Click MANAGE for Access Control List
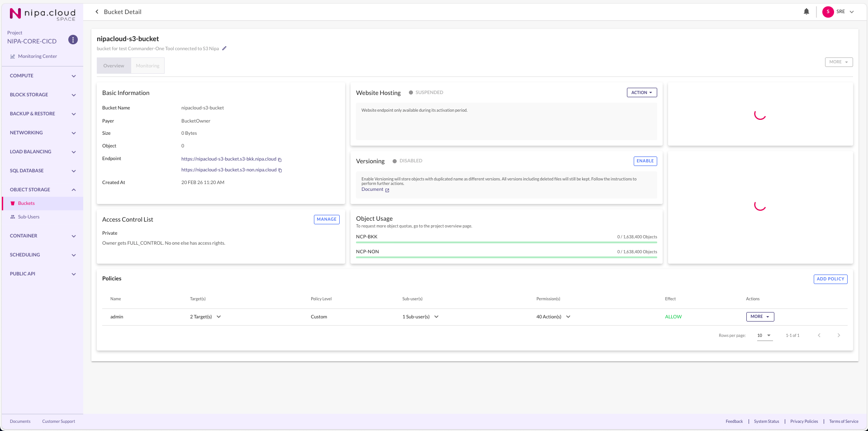The height and width of the screenshot is (431, 868). point(326,219)
